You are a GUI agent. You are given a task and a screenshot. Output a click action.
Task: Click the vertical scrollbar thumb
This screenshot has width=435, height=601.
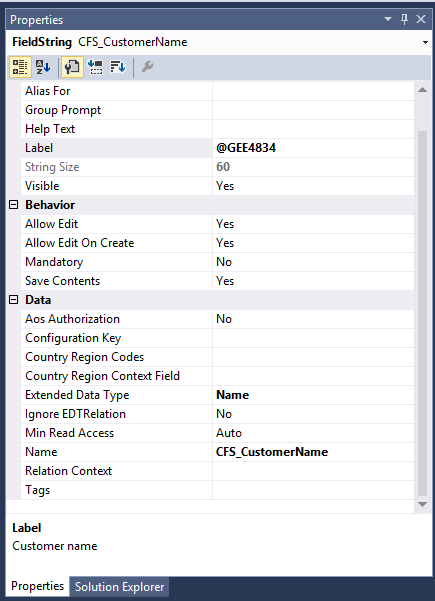tap(422, 314)
